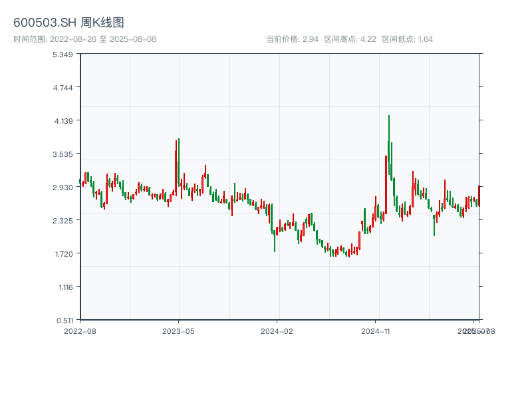The height and width of the screenshot is (399, 532).
Task: Select the 时间范围 date range text
Action: click(x=84, y=39)
